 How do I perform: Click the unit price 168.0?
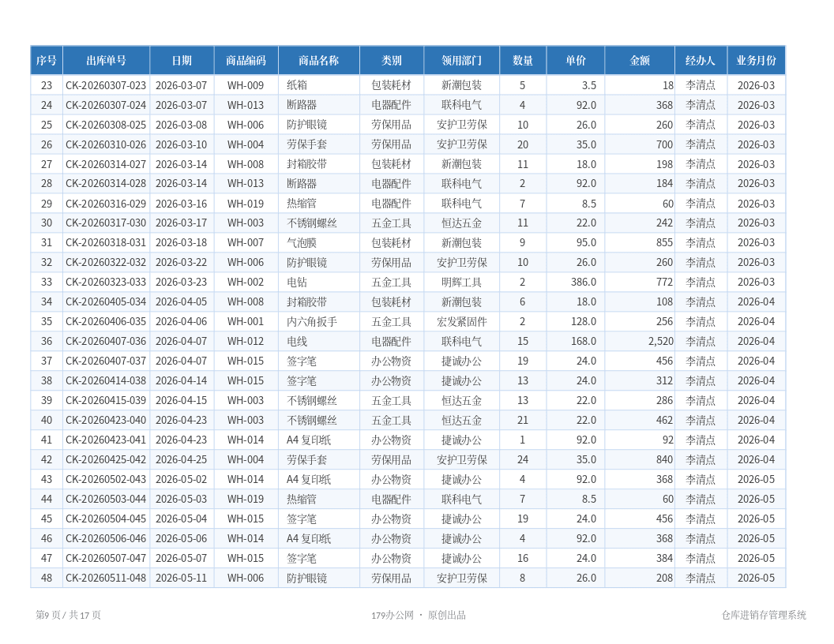click(584, 341)
